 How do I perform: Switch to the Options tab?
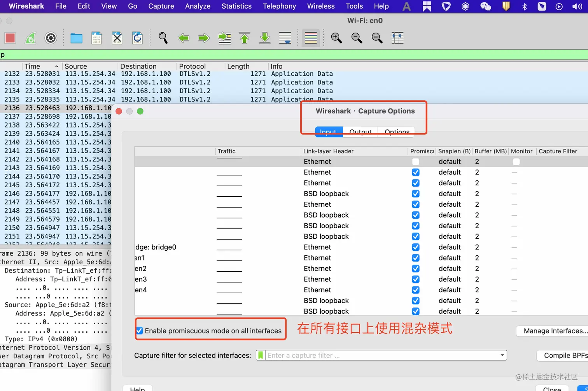coord(397,132)
